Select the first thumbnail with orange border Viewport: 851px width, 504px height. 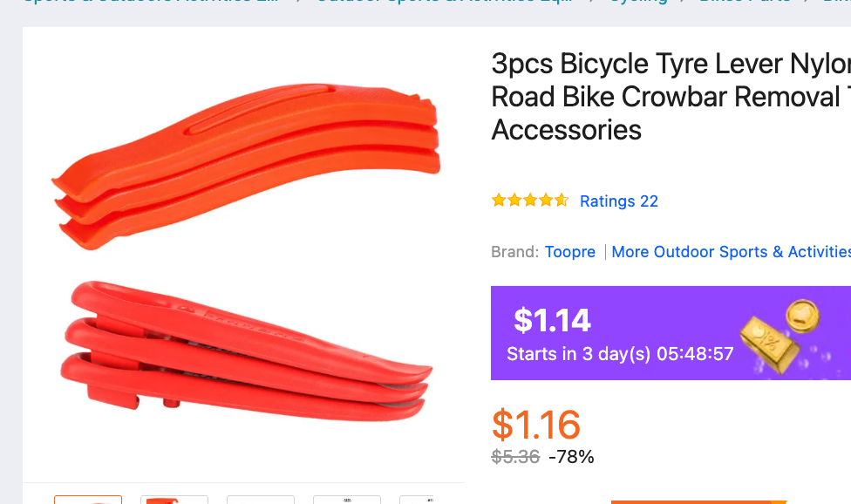88,500
